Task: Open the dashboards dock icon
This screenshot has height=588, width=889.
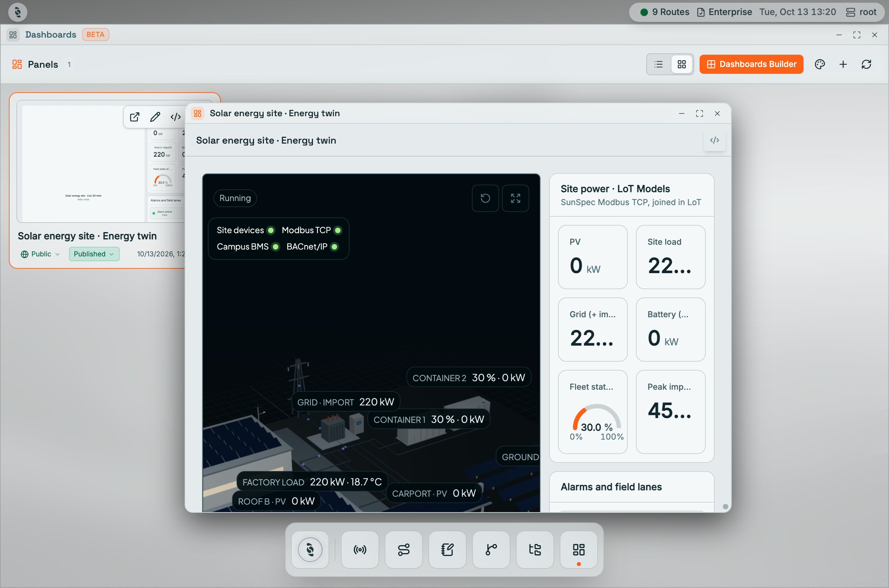Action: point(579,550)
